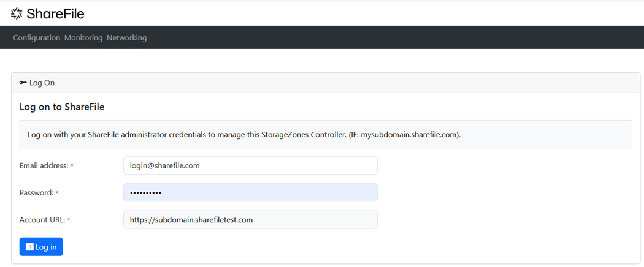The image size is (644, 267).
Task: Focus the Account URL input field
Action: (250, 219)
